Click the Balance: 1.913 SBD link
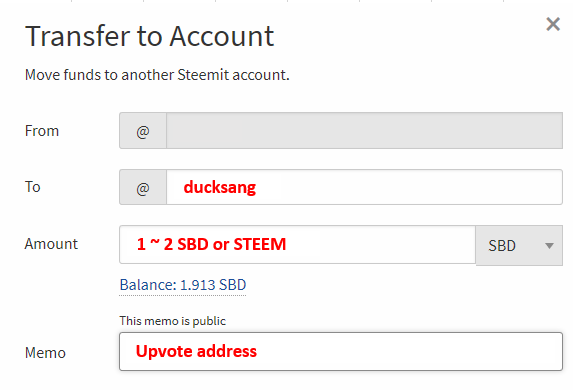This screenshot has width=573, height=390. 183,285
